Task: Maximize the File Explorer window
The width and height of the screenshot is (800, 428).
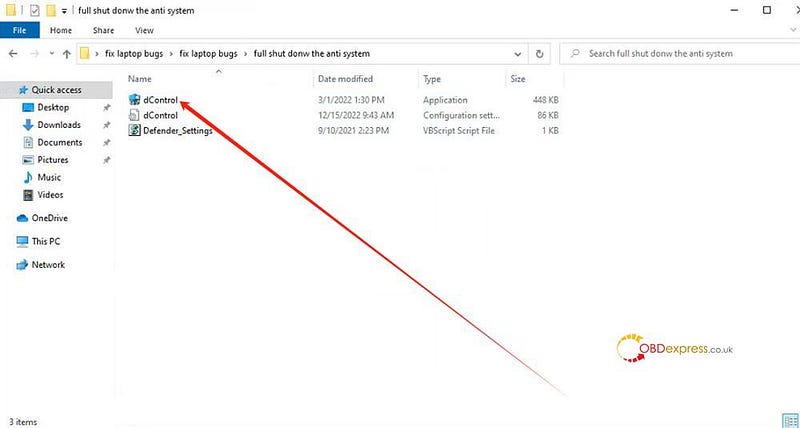Action: pos(766,10)
